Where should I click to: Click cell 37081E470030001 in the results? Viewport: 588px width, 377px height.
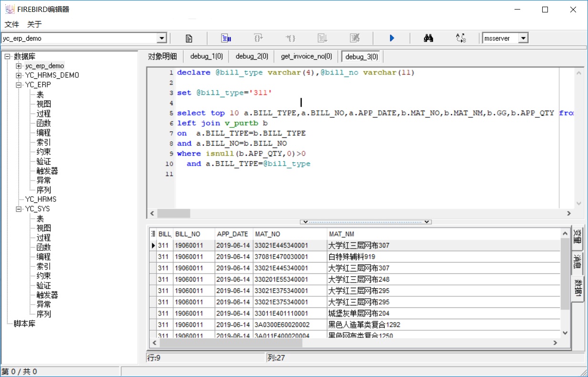point(290,257)
